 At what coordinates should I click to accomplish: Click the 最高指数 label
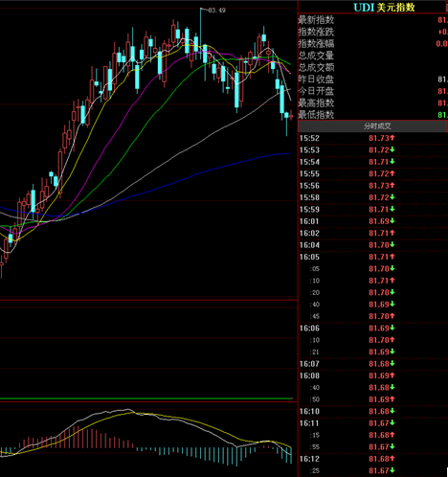[316, 102]
